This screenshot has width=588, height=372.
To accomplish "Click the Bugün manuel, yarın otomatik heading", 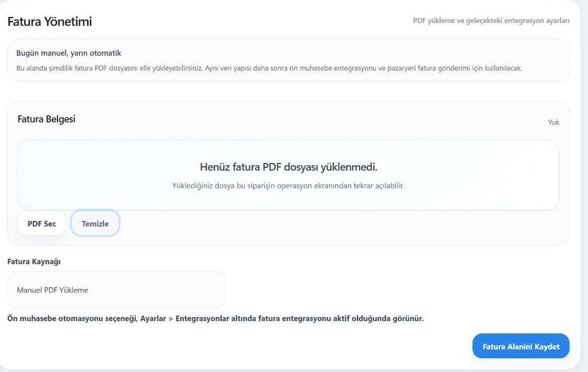I will [x=68, y=53].
